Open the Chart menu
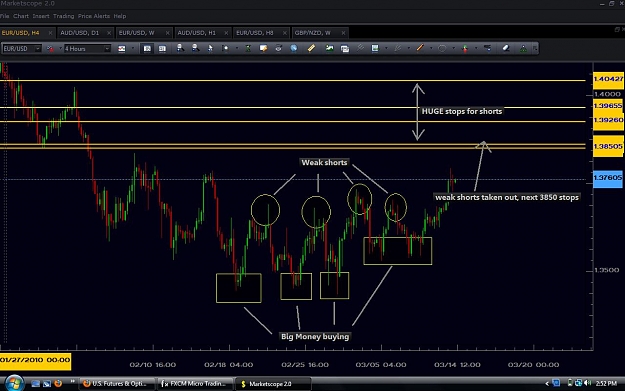This screenshot has width=625, height=391. pos(21,16)
